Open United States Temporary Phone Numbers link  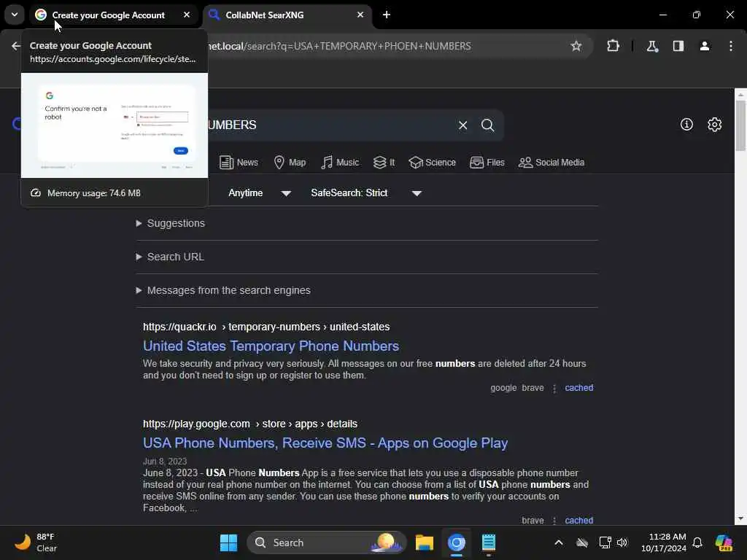pyautogui.click(x=271, y=346)
